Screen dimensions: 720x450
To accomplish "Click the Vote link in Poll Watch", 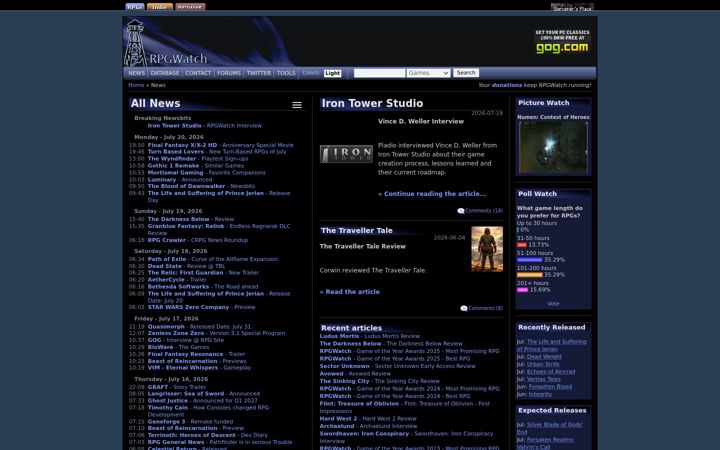I will pyautogui.click(x=553, y=304).
